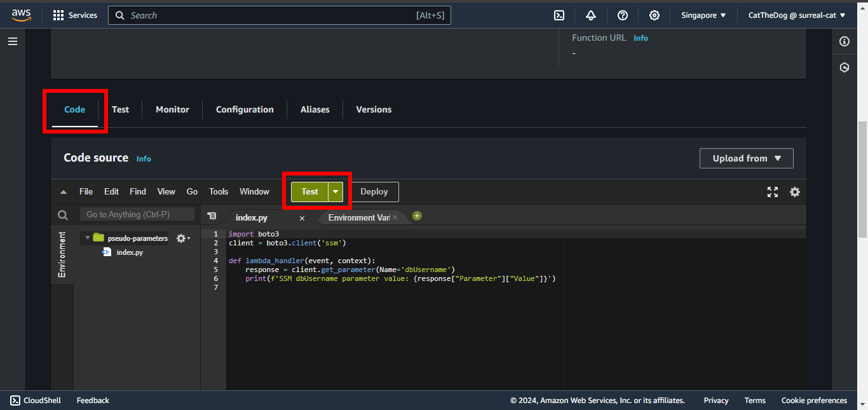The width and height of the screenshot is (868, 410).
Task: Open the Upload from dropdown
Action: pyautogui.click(x=746, y=158)
